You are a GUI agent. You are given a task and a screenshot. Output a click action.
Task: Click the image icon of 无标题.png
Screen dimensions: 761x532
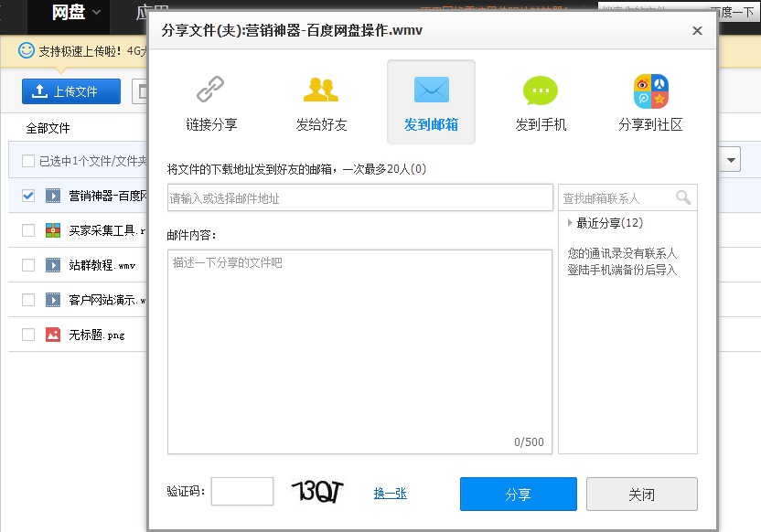tap(53, 335)
